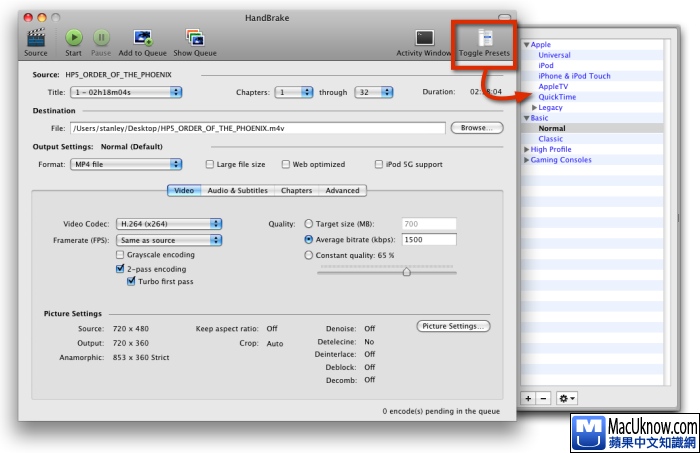This screenshot has height=453, width=700.
Task: Select the iPod preset
Action: pos(546,66)
